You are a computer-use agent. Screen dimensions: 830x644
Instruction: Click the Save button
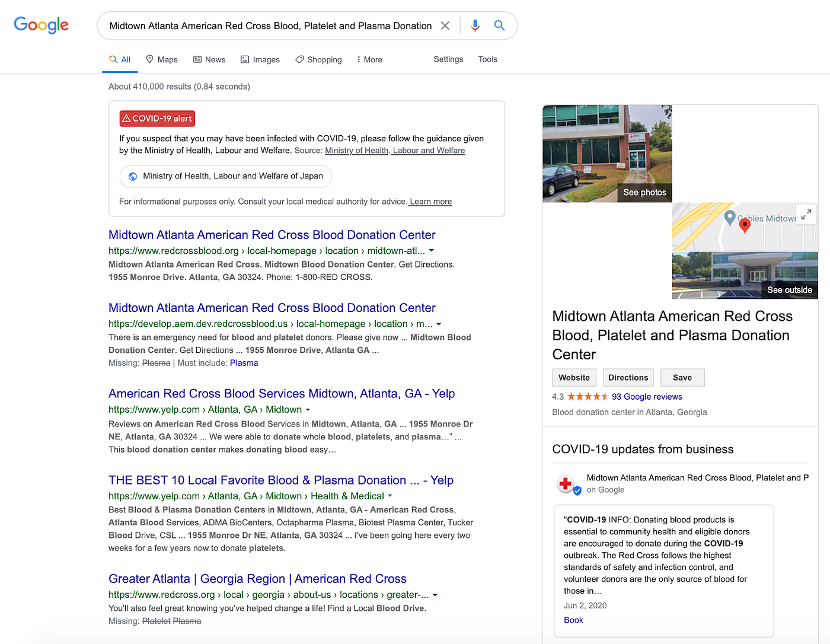[x=682, y=378]
